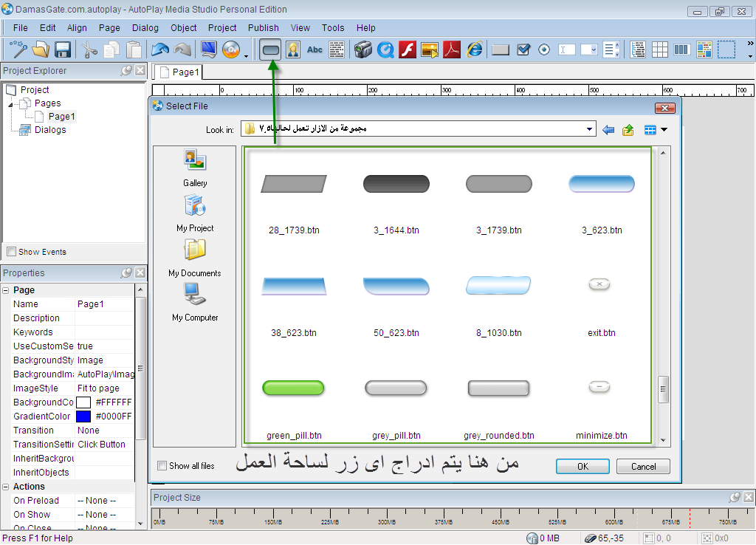Viewport: 756px width, 545px height.
Task: Select the Dialogs node in Project Explorer
Action: click(50, 130)
